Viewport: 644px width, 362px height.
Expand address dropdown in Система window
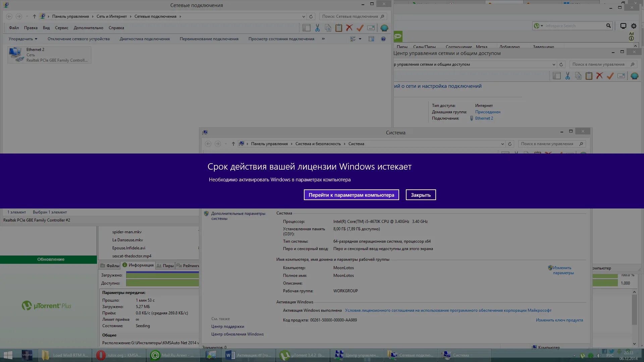coord(502,144)
